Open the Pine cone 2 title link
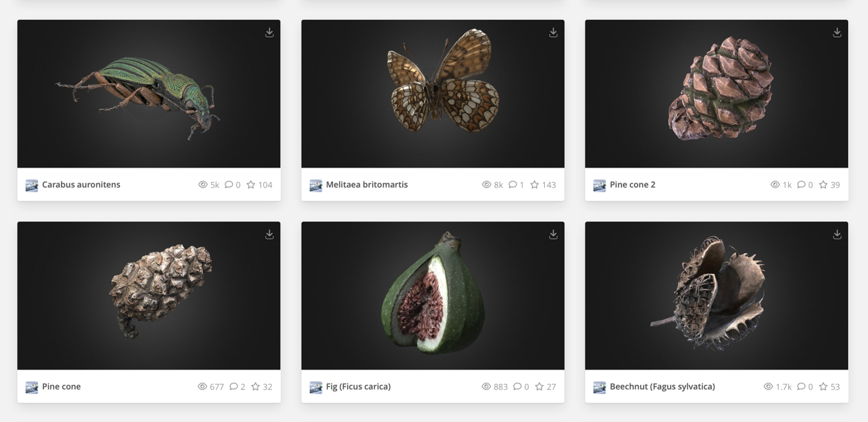 632,185
